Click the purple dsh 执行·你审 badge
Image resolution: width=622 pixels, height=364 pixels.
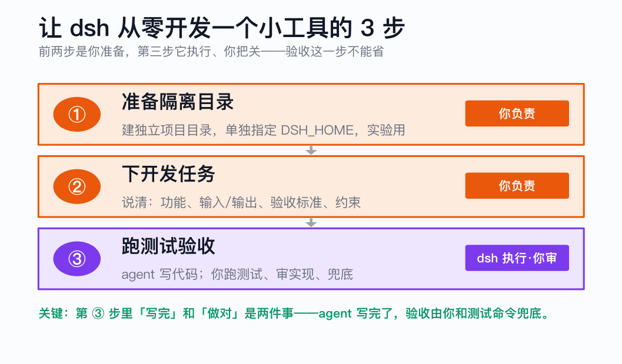(517, 258)
